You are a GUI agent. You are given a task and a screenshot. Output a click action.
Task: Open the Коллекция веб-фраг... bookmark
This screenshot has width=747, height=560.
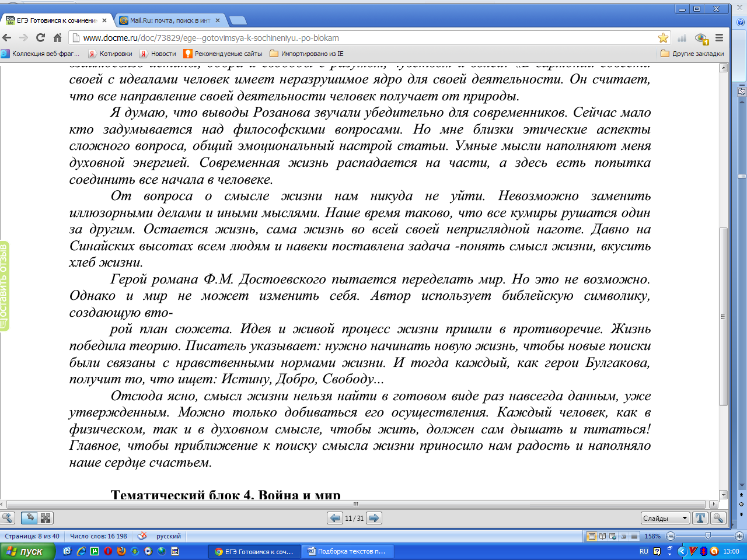(40, 54)
